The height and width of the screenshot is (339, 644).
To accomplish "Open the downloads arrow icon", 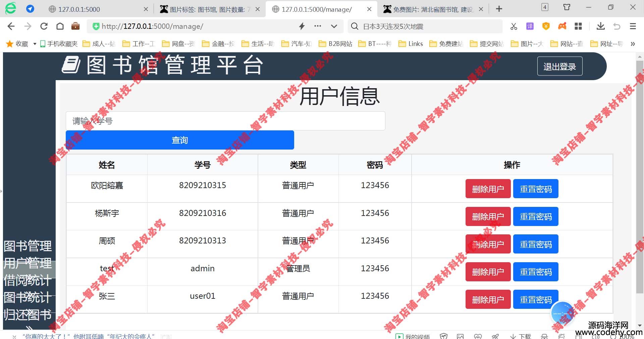I will [x=600, y=26].
